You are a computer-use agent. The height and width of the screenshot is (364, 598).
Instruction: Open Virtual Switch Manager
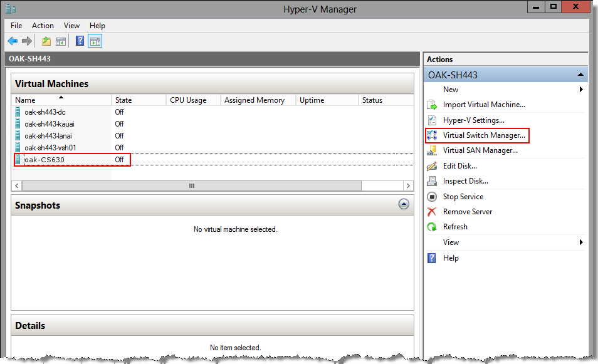click(484, 135)
